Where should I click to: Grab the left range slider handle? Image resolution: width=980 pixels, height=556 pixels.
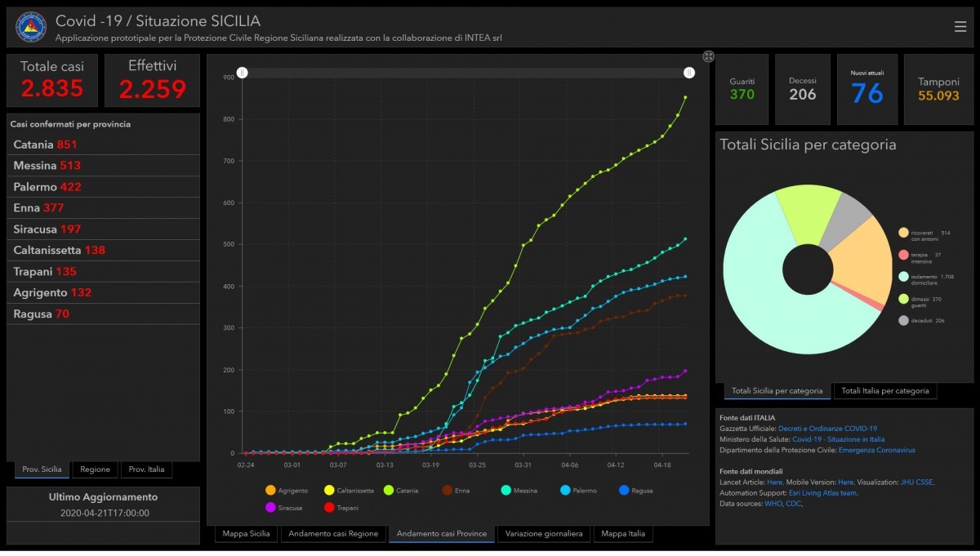[243, 73]
